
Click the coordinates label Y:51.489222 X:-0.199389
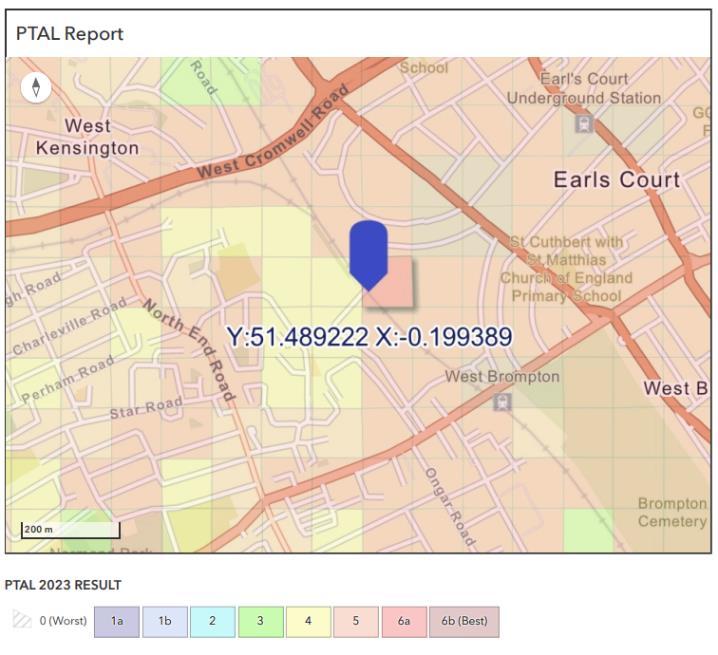pyautogui.click(x=369, y=337)
